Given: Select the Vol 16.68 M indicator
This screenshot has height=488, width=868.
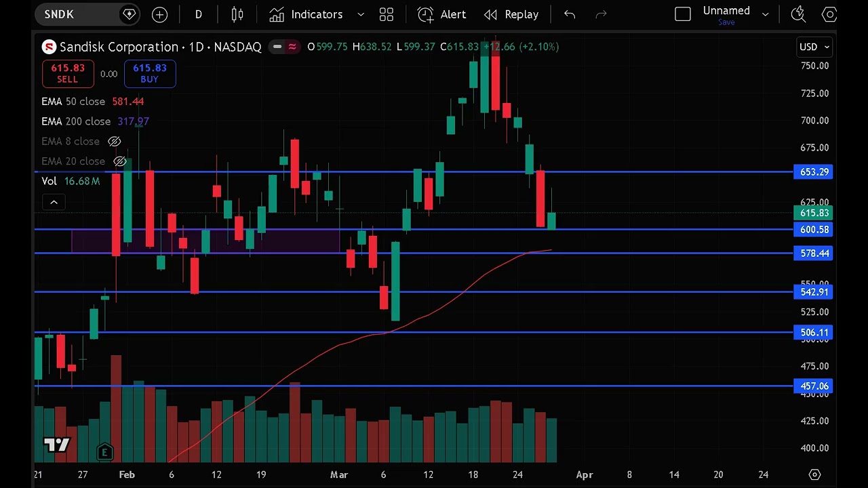Looking at the screenshot, I should (x=71, y=181).
